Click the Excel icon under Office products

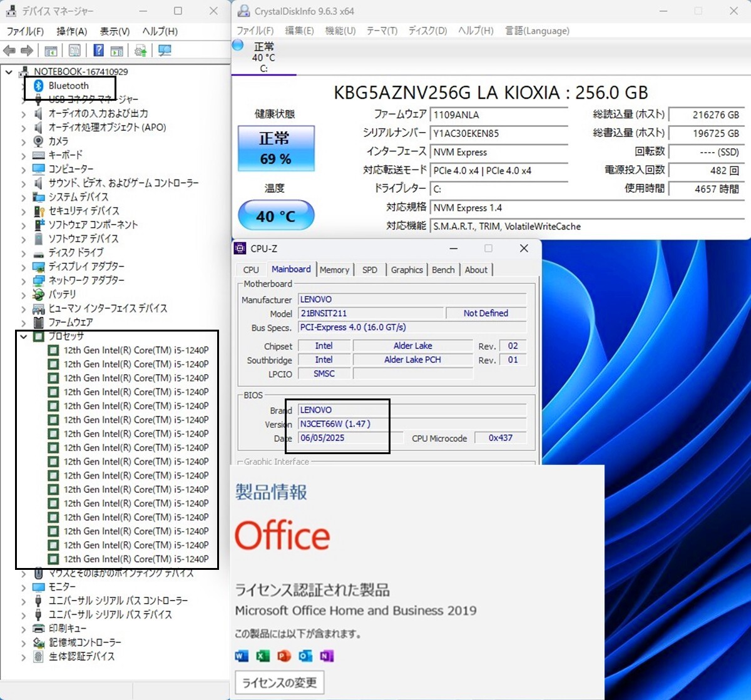pos(263,656)
